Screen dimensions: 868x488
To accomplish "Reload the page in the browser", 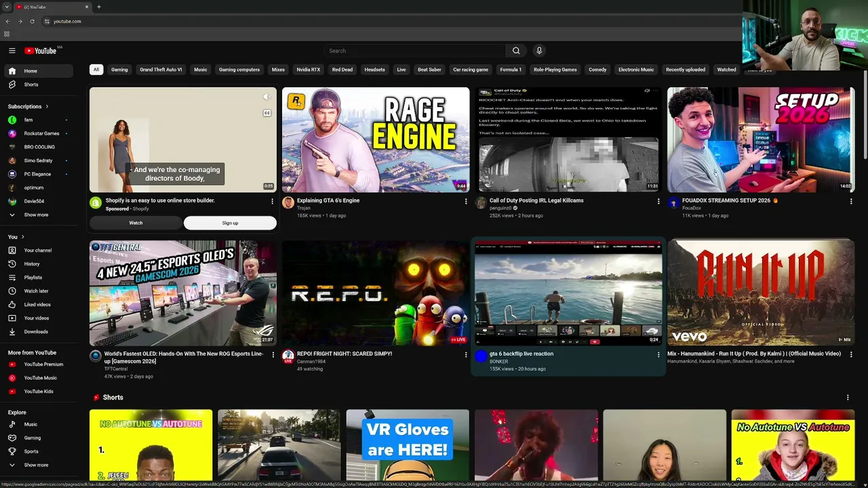I will click(x=32, y=21).
